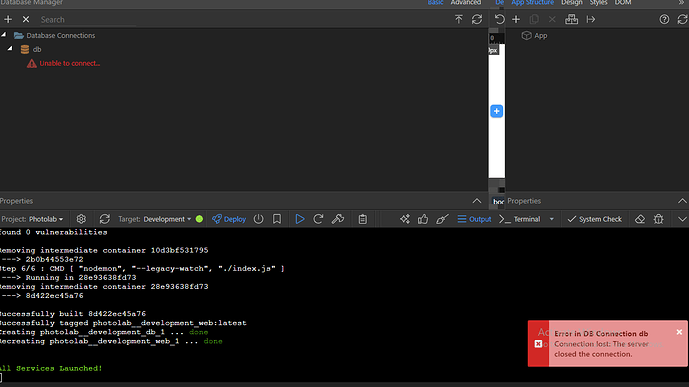Viewport: 689px width, 387px height.
Task: Click 'Recreating photolab__development_web_1' output line
Action: point(111,341)
